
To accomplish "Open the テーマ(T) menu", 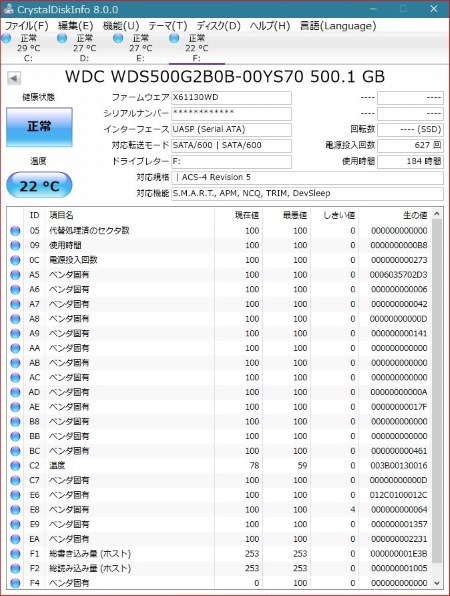I will click(168, 26).
